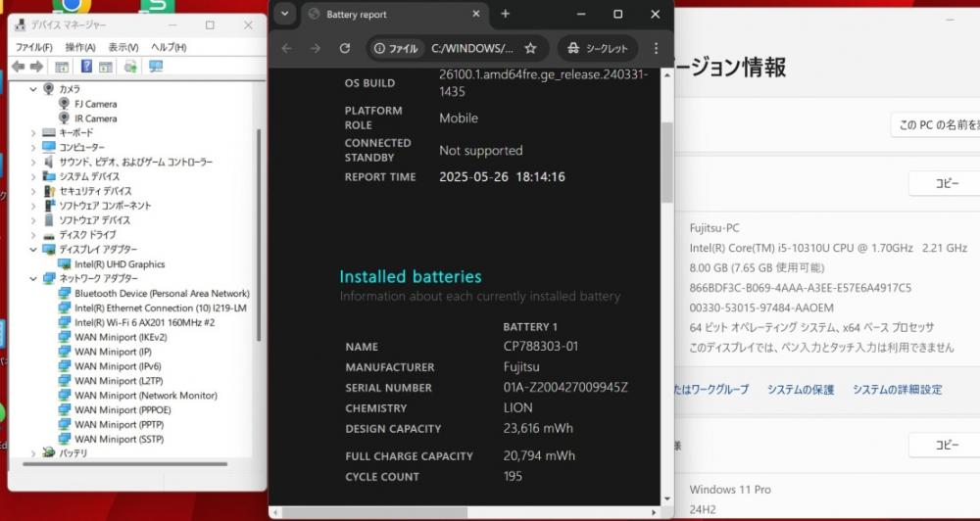This screenshot has width=980, height=521.
Task: Expand the コンピューター category
Action: [33, 148]
